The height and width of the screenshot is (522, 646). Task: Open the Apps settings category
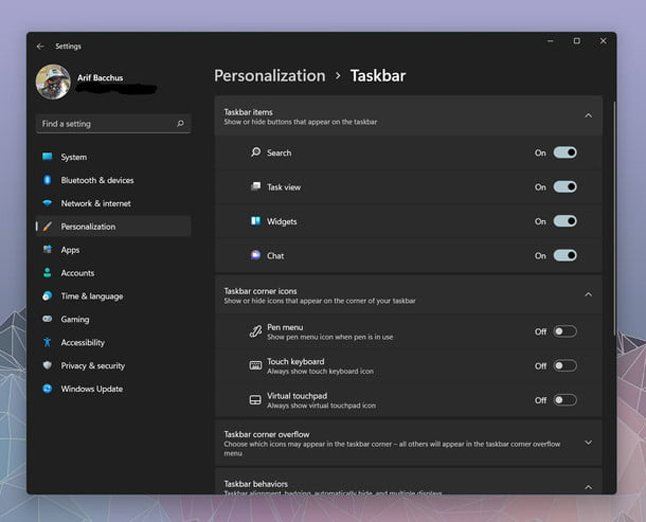tap(70, 250)
